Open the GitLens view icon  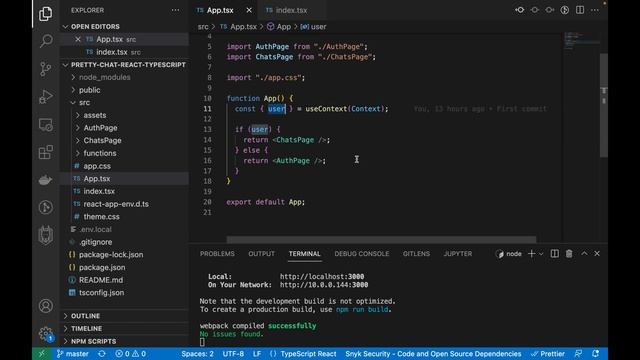46,207
